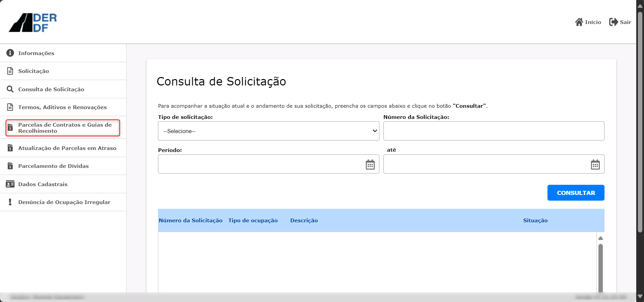
Task: Open Atualização de Parcelas em Atraso
Action: point(63,148)
